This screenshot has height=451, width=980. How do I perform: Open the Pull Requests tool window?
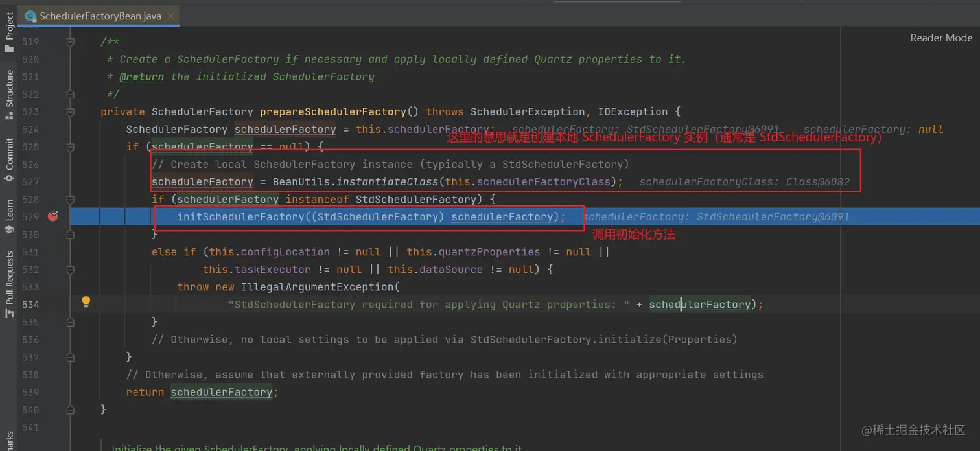coord(9,284)
